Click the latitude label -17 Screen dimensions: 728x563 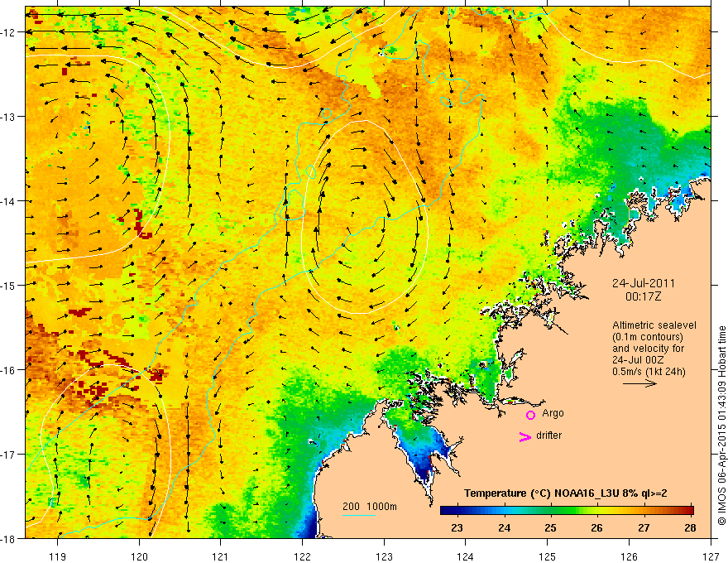point(8,455)
